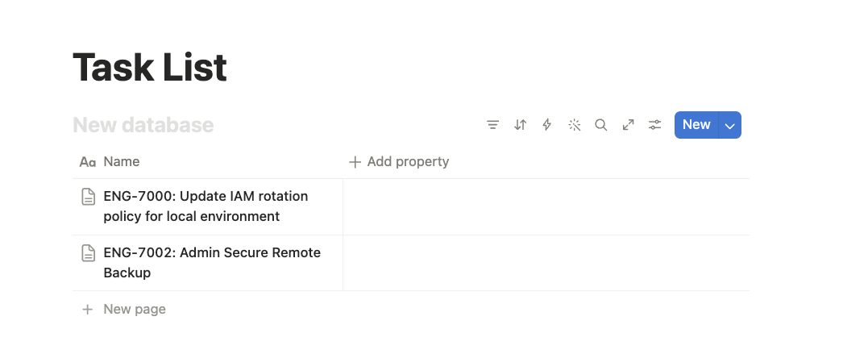Open view settings sliders icon
This screenshot has width=868, height=354.
655,125
